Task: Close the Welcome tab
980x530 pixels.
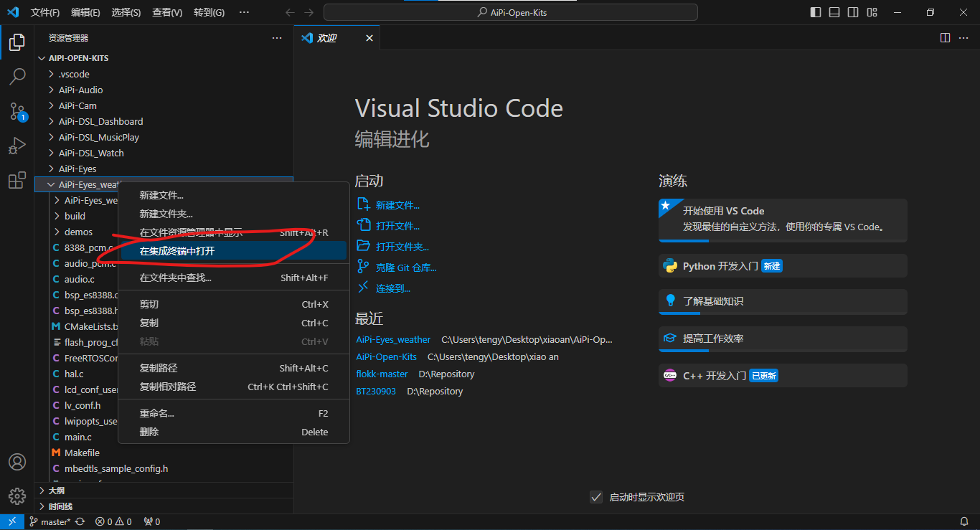Action: click(369, 38)
